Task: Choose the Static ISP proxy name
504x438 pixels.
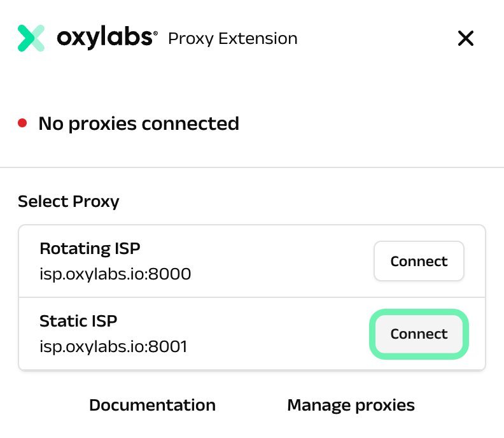Action: (78, 321)
